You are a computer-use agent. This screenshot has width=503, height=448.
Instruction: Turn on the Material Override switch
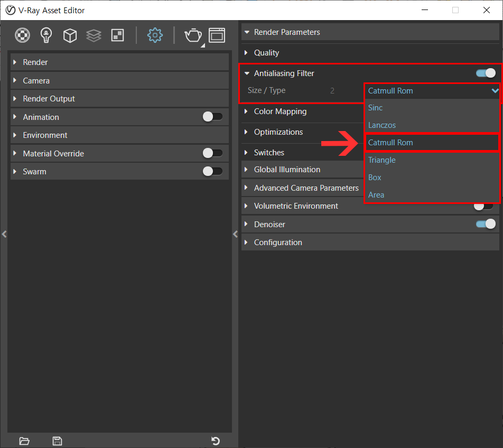tap(212, 153)
